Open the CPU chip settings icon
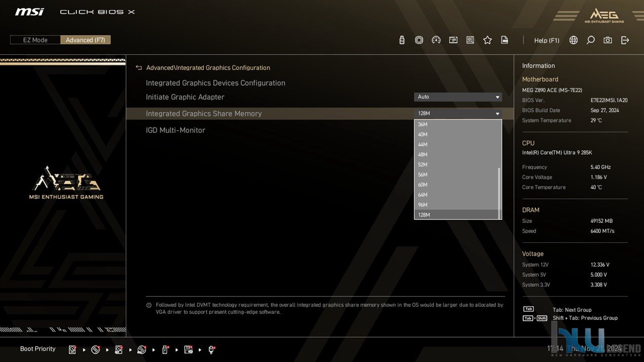 tap(419, 40)
